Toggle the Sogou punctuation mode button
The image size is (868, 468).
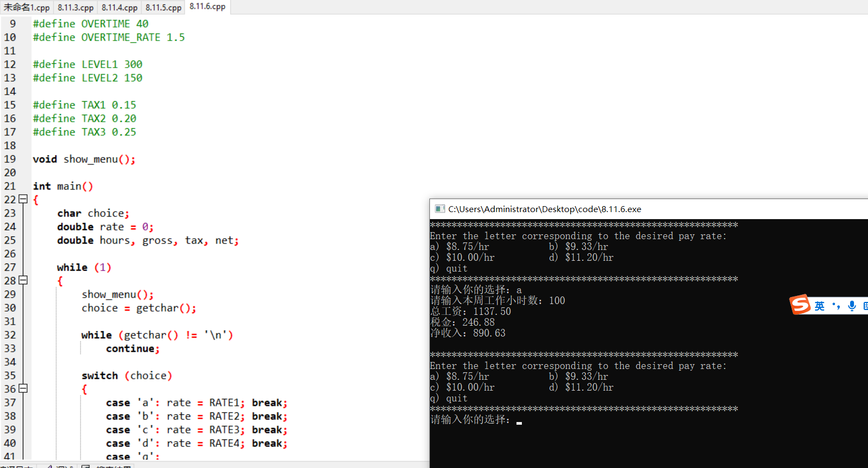click(836, 306)
